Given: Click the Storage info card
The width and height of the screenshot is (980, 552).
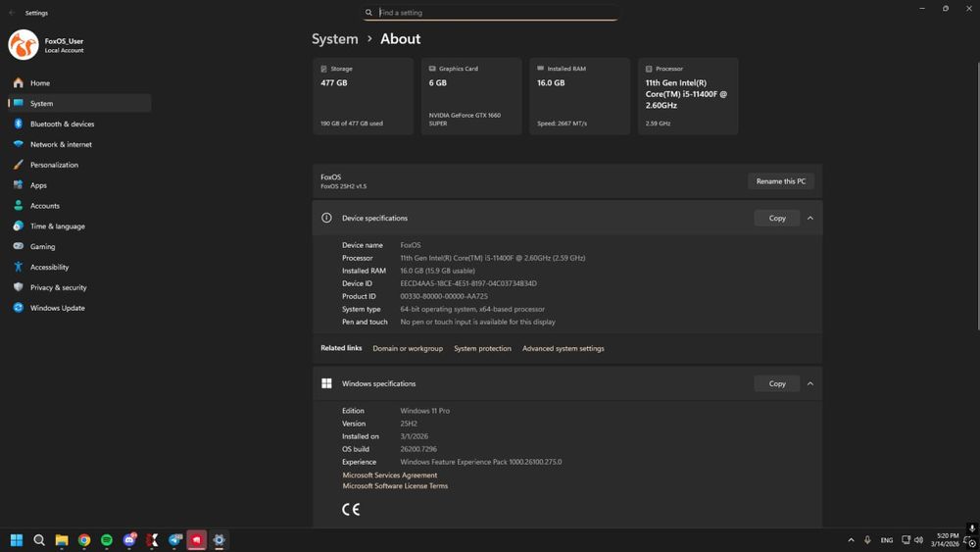Looking at the screenshot, I should (x=363, y=96).
